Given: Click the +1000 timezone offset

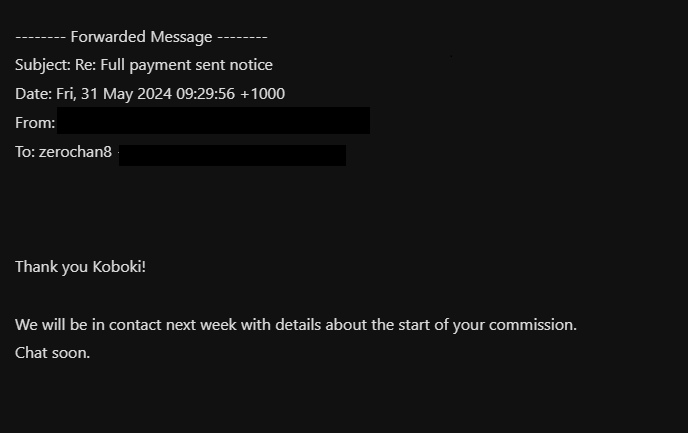Looking at the screenshot, I should [x=262, y=94].
